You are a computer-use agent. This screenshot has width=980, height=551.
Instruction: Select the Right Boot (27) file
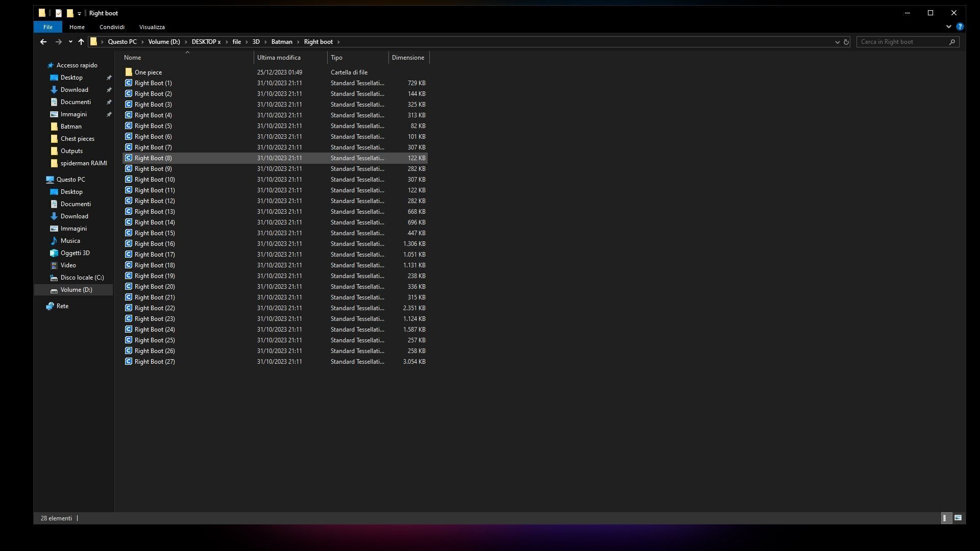pyautogui.click(x=155, y=362)
